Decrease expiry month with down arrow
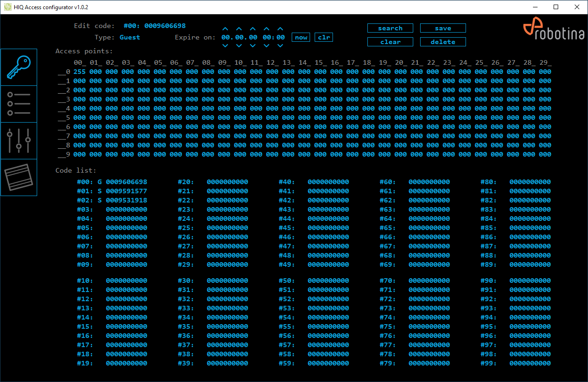This screenshot has width=588, height=382. [239, 45]
